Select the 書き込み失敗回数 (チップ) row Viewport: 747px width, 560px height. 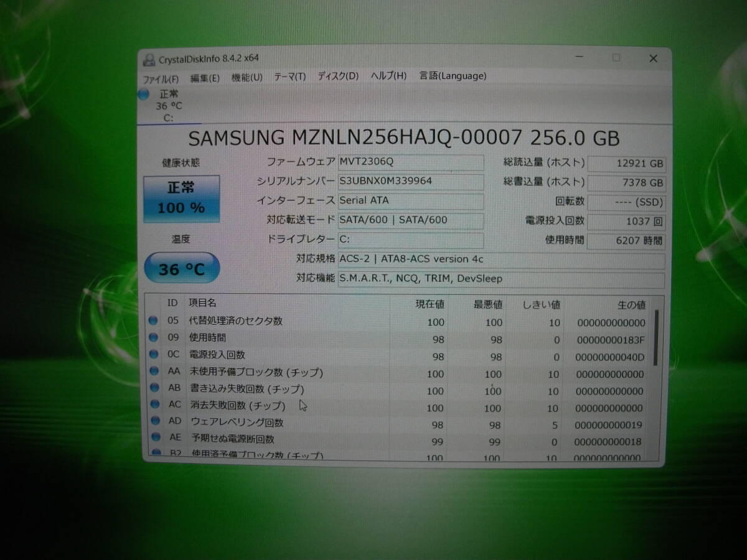click(x=398, y=390)
